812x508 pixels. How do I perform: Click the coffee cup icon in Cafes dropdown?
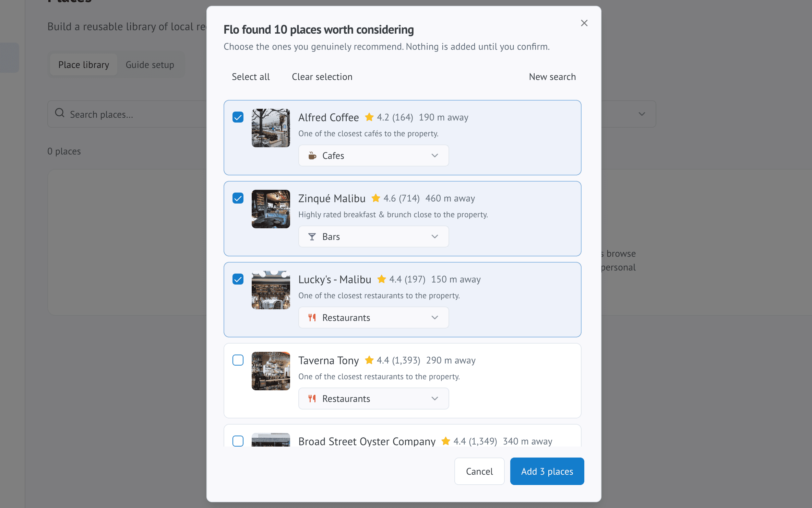point(312,155)
